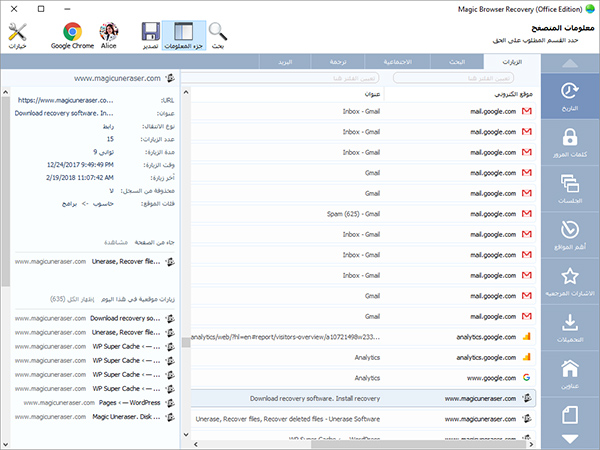
Task: Select Unerase, Recover files row in list
Action: tap(363, 419)
